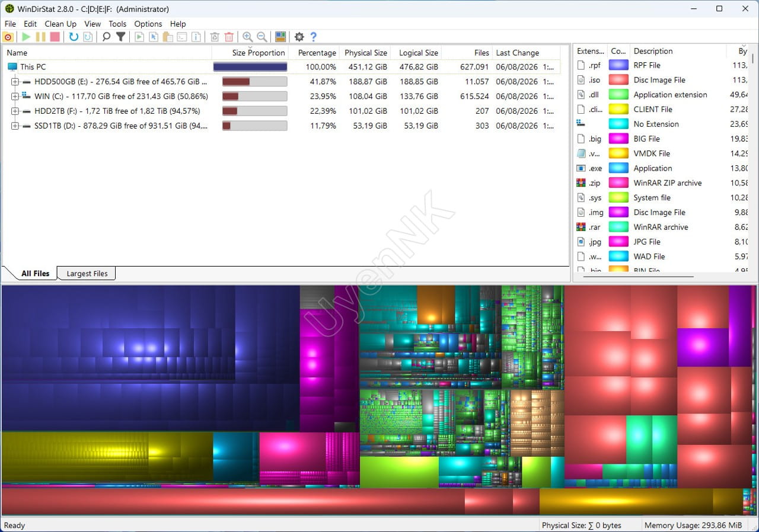Sort by the Name column header
This screenshot has height=532, width=759.
(107, 53)
